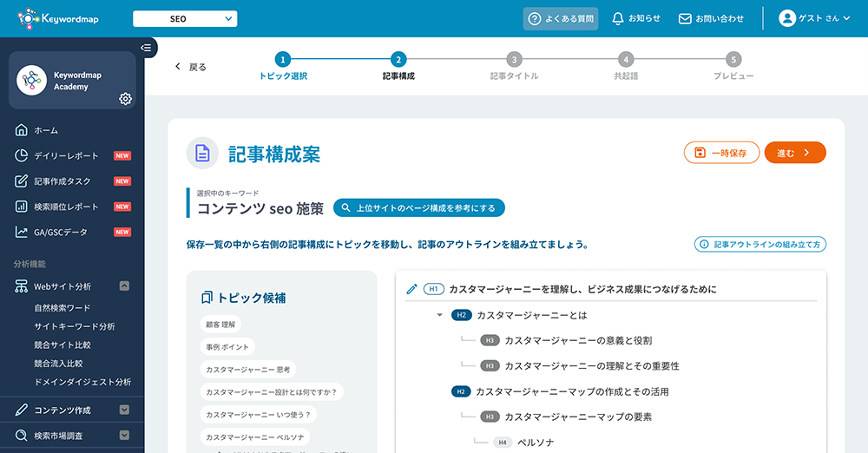Select 競合流入比較 submenu item
The height and width of the screenshot is (453, 868).
tap(58, 364)
